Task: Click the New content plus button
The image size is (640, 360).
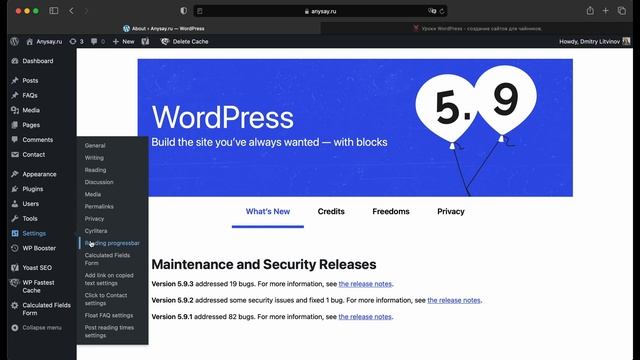Action: pos(123,41)
